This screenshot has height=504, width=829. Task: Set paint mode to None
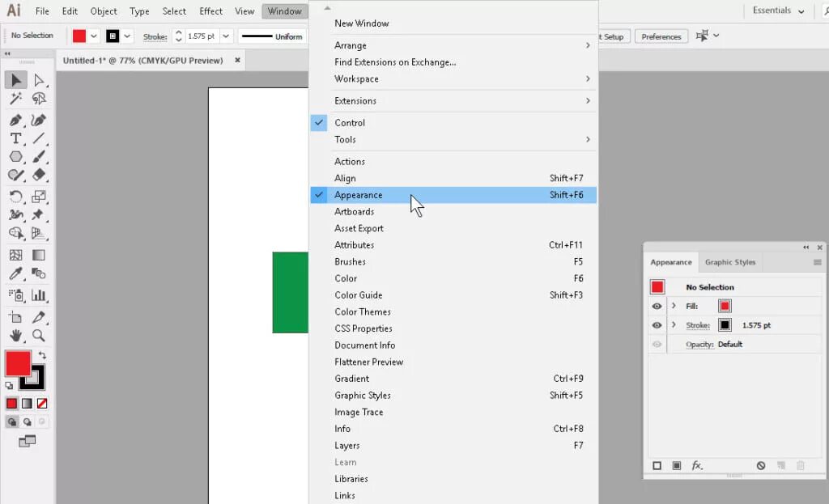point(42,404)
